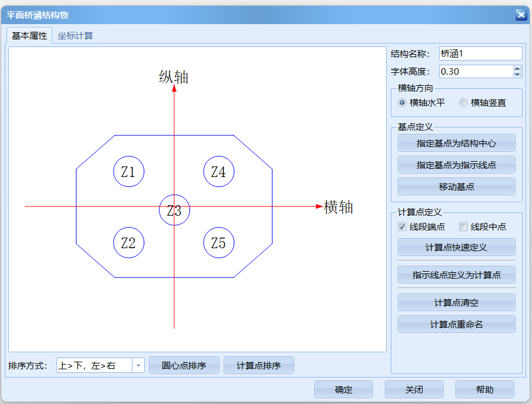Viewport: 532px width, 404px height.
Task: Click 指定基点为指示线点 button
Action: pyautogui.click(x=456, y=165)
